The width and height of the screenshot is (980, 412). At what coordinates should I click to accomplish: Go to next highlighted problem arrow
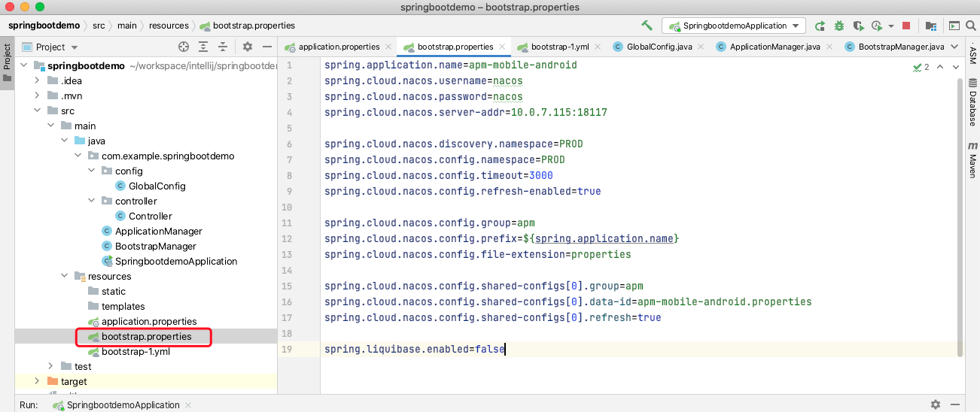click(x=954, y=67)
